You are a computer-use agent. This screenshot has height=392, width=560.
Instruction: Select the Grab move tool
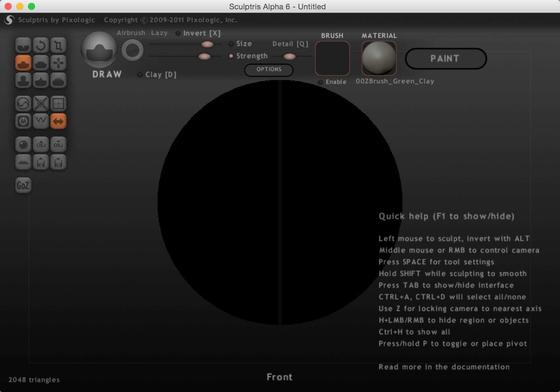click(x=58, y=63)
